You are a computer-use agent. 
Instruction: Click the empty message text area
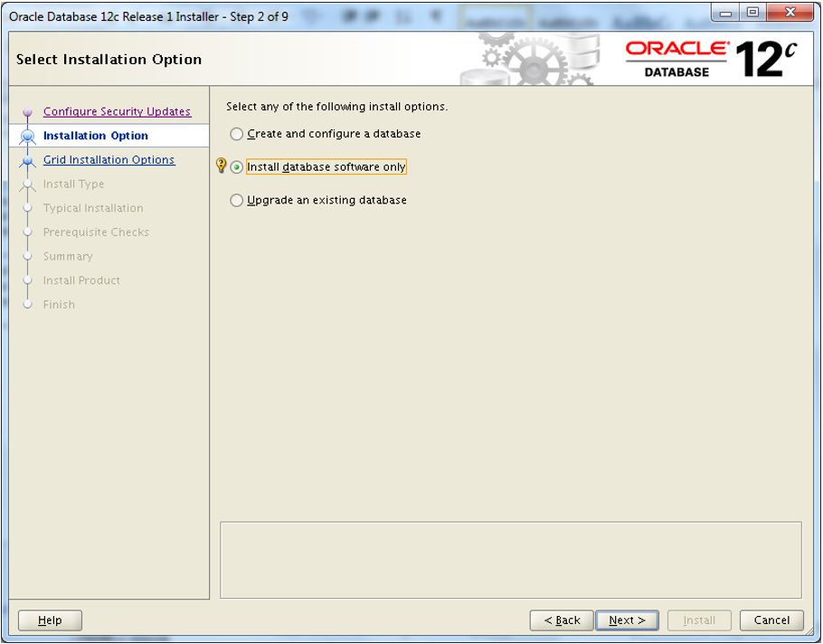pyautogui.click(x=511, y=560)
